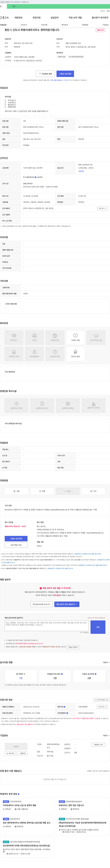
Task: Click 개인정보보호법 상세 보기 button
Action: coord(41,604)
